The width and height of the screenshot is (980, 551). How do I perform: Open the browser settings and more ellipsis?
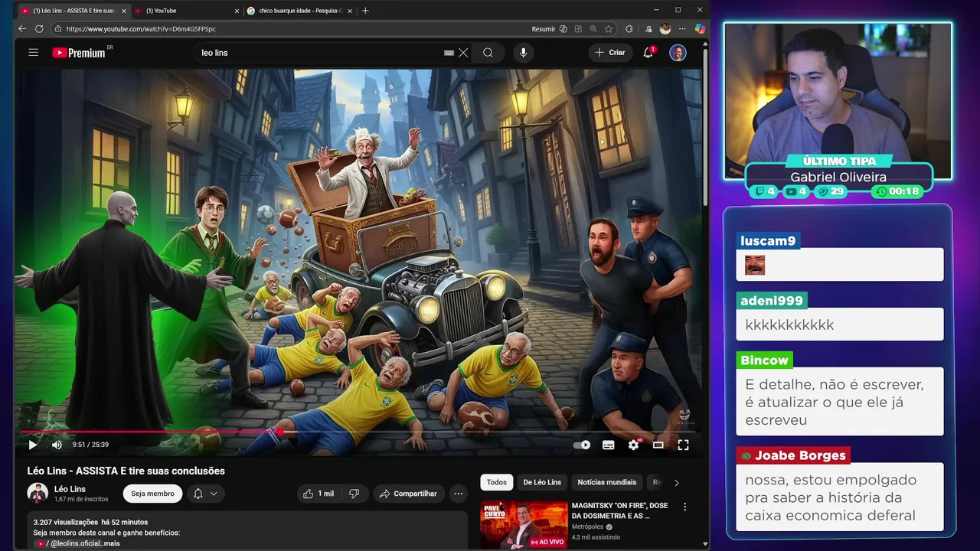coord(682,29)
